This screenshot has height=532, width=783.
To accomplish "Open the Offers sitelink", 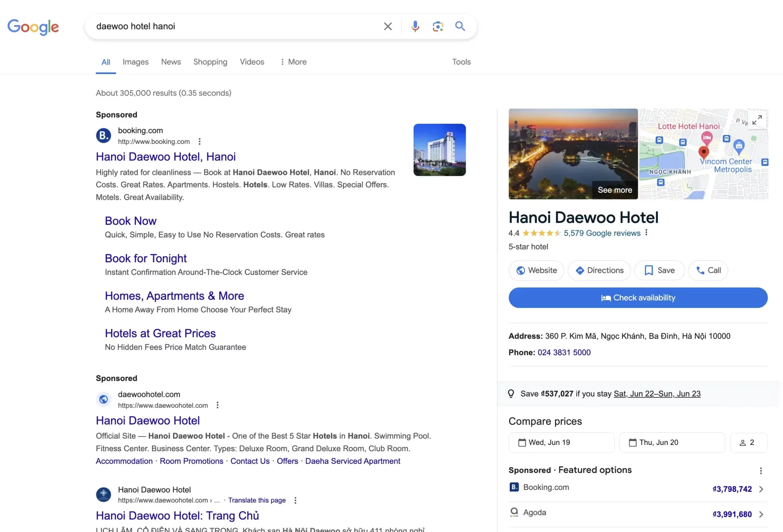I will [x=287, y=461].
